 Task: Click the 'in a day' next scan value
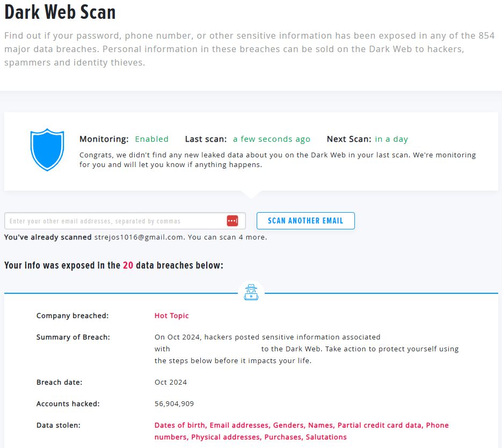click(391, 139)
